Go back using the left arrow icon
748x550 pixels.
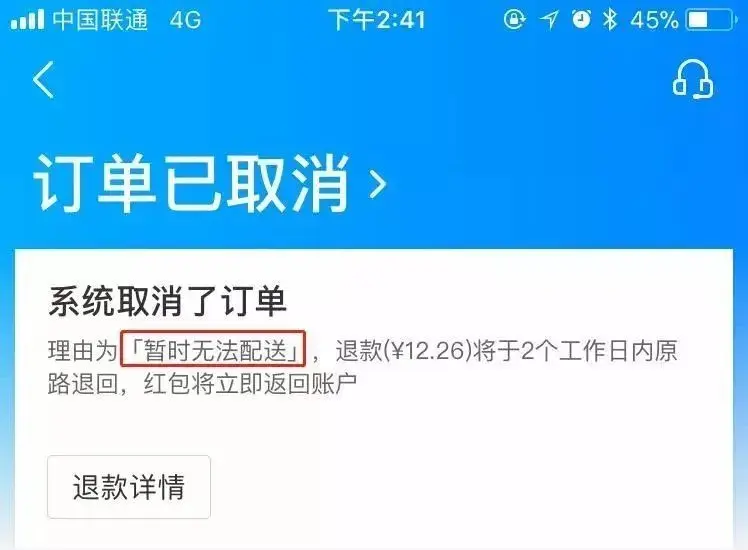point(43,80)
